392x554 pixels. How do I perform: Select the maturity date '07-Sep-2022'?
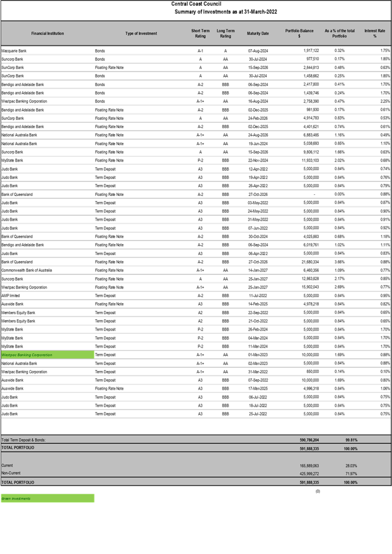258,380
